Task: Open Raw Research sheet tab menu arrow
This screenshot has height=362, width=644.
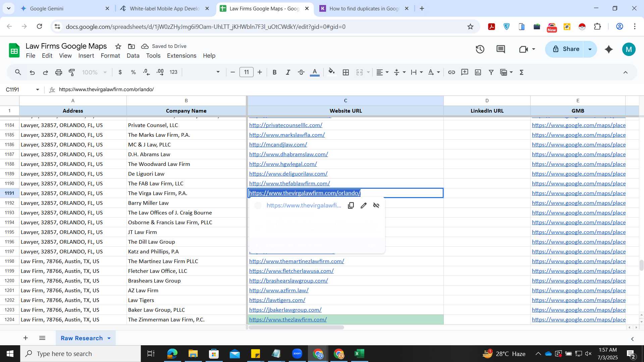Action: (109, 338)
